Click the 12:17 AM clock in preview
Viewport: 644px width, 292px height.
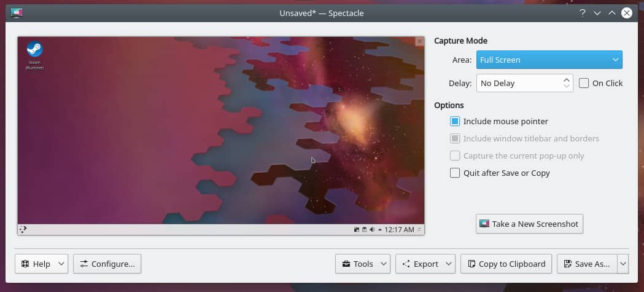click(399, 229)
